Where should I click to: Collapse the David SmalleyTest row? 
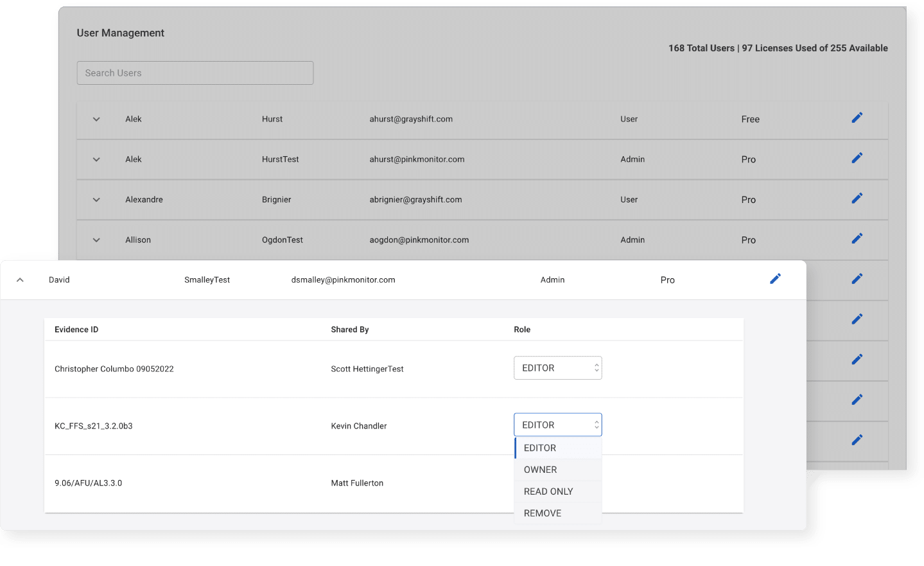coord(20,280)
